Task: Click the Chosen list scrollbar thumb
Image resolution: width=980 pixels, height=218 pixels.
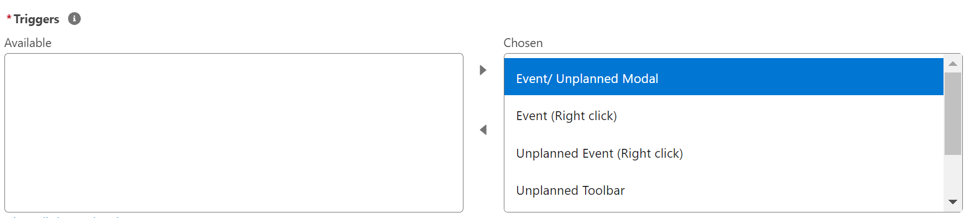Action: coord(952,113)
